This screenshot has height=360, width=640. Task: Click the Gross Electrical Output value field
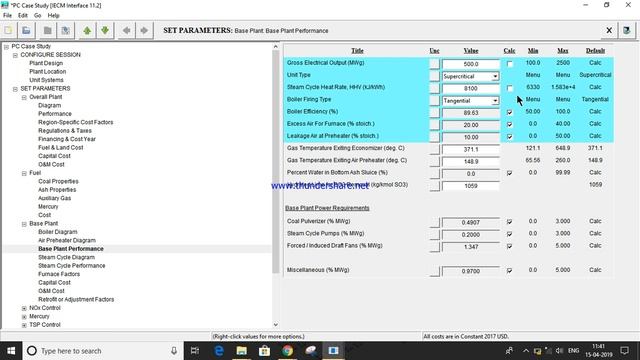pyautogui.click(x=471, y=64)
